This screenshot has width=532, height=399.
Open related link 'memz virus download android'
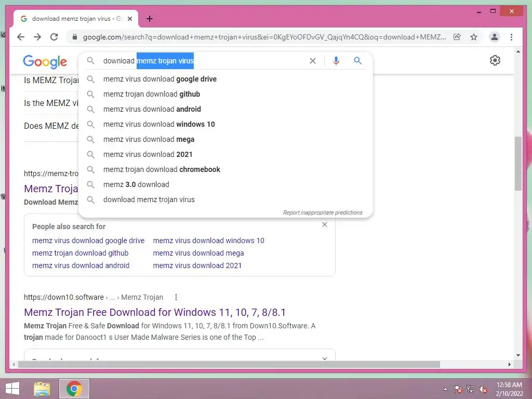coord(81,265)
